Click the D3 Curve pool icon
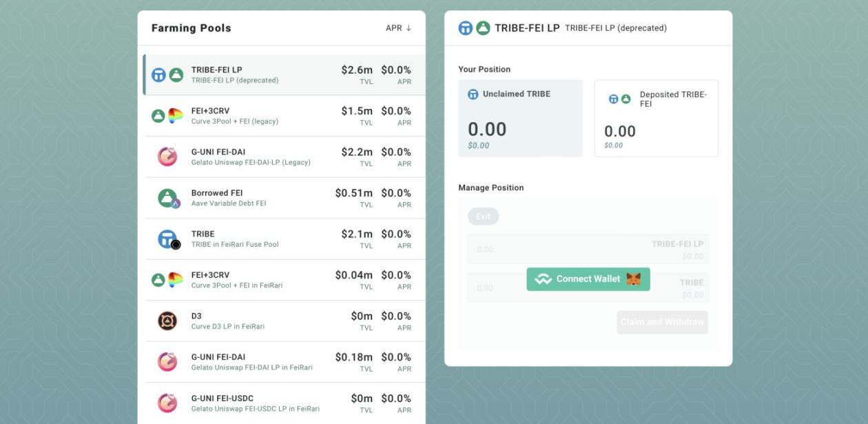 (167, 321)
